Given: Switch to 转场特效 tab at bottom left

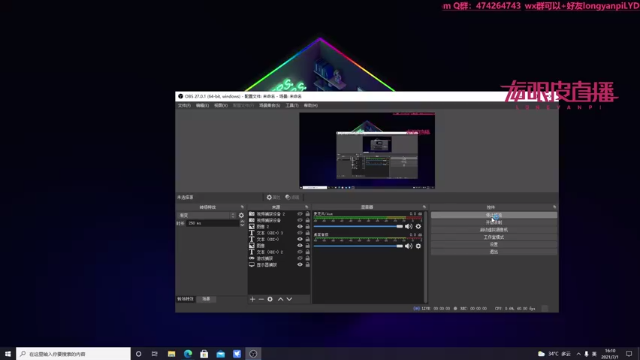Looking at the screenshot, I should (185, 299).
